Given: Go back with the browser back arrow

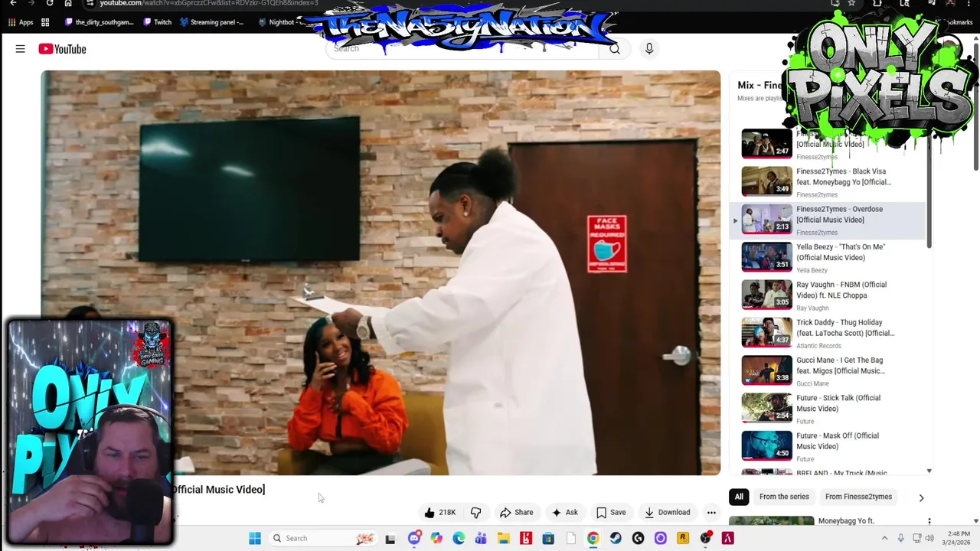Looking at the screenshot, I should point(13,3).
